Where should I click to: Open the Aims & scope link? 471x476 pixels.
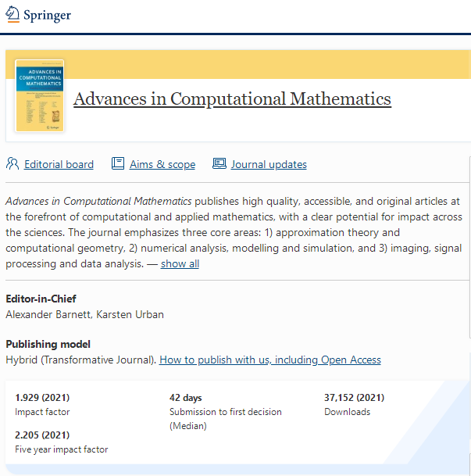[x=162, y=164]
